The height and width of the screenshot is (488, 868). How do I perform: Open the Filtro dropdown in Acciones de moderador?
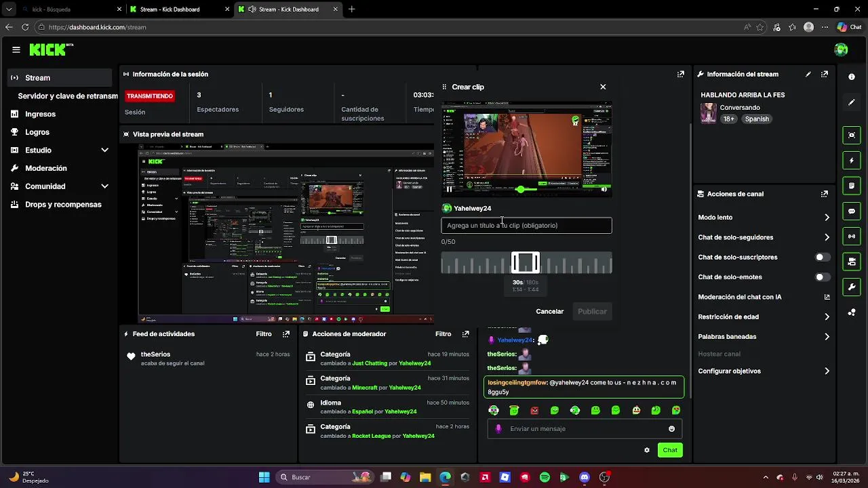coord(443,334)
